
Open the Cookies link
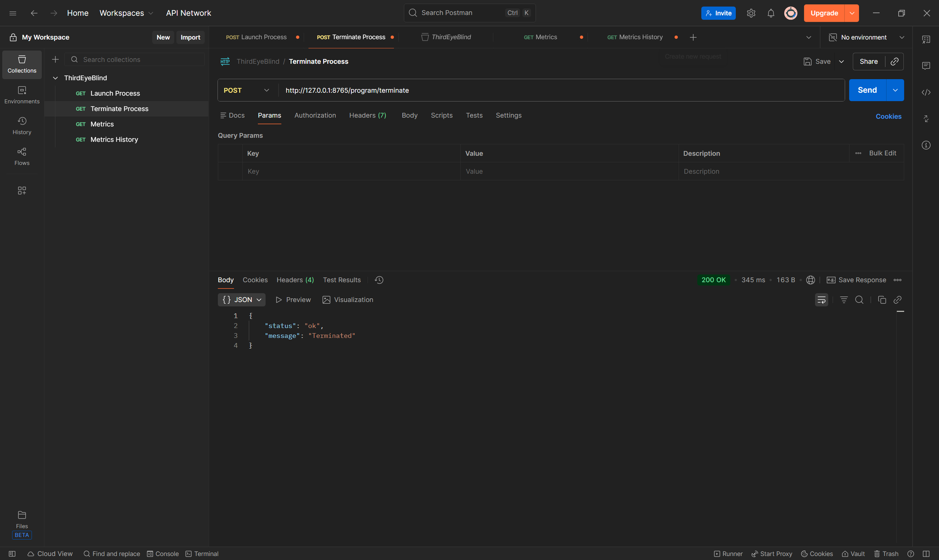pyautogui.click(x=888, y=117)
